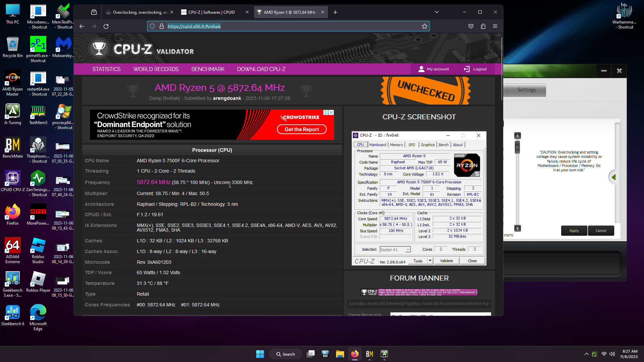The width and height of the screenshot is (644, 362).
Task: Open AIDA64 Extreme desktop icon
Action: [x=12, y=251]
